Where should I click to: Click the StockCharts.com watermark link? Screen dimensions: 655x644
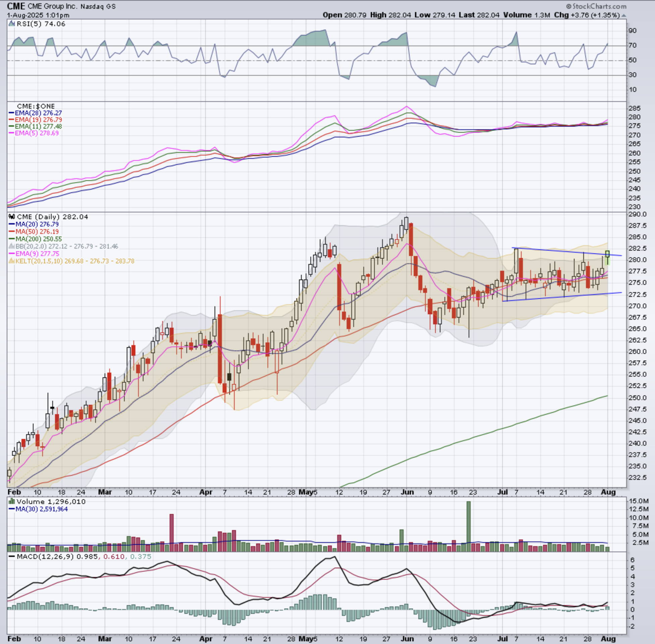pos(596,6)
